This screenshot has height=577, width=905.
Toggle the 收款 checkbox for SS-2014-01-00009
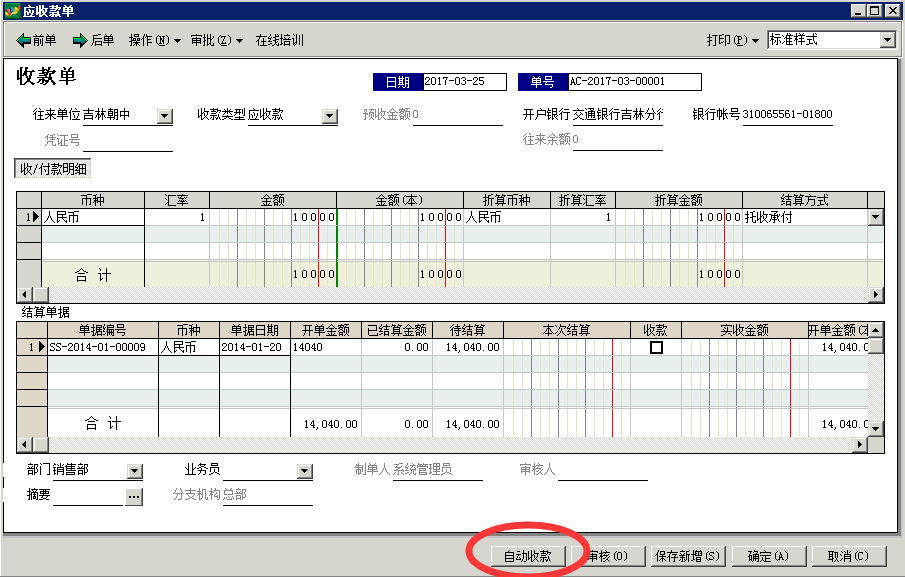656,347
